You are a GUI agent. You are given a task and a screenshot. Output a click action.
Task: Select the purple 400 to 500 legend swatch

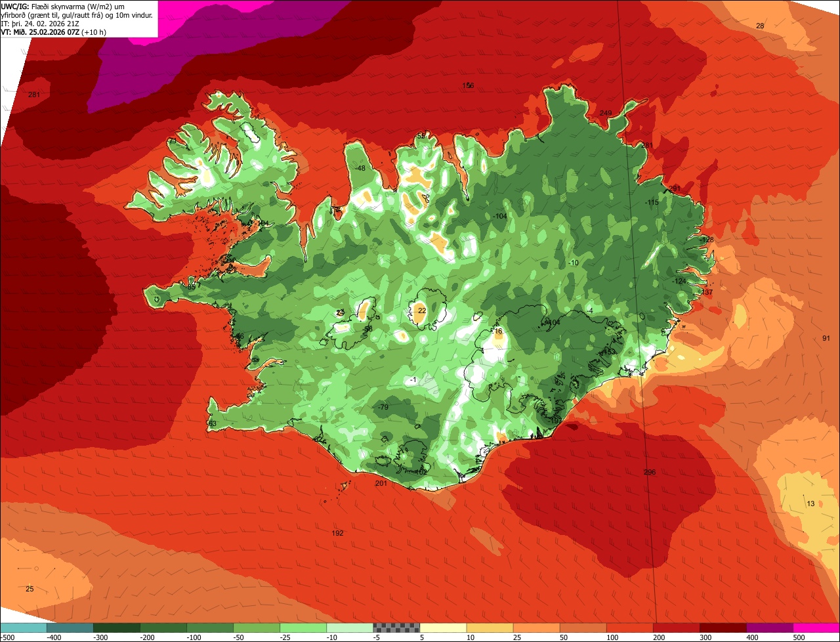point(770,628)
